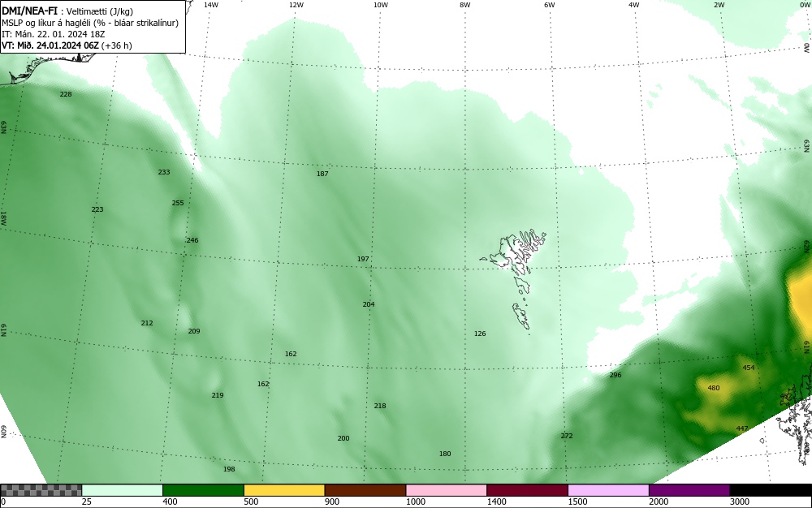Click the purple 2000–3000 legend swatch
The height and width of the screenshot is (508, 812).
coord(689,490)
